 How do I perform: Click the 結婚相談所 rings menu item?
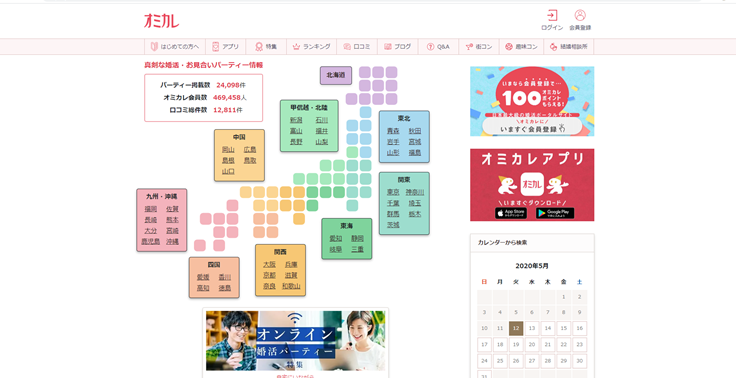point(569,46)
